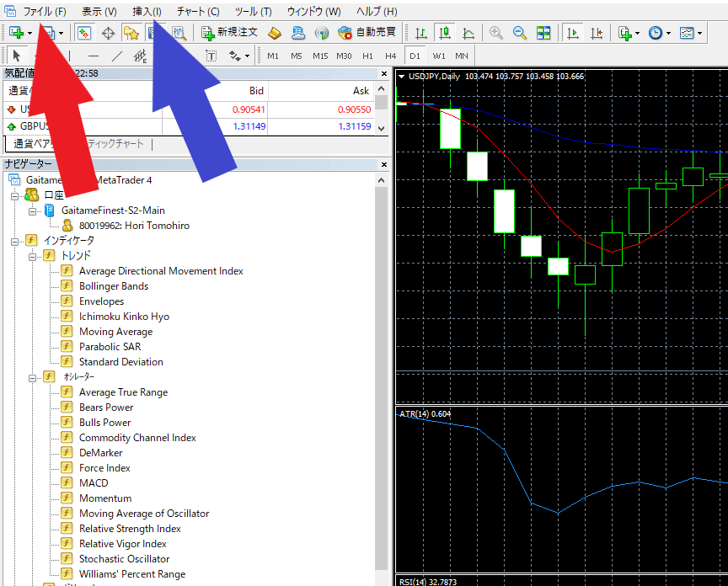
Task: Switch chart to candlestick style
Action: point(445,33)
